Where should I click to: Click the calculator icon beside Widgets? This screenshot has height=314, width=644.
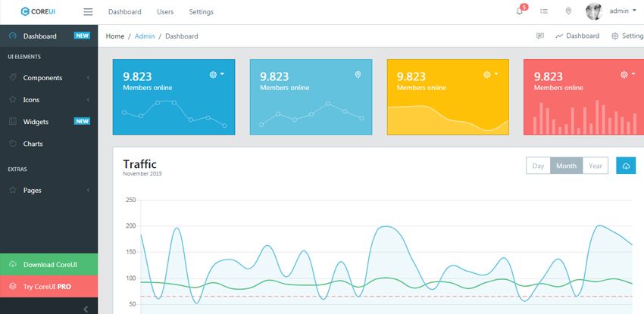(x=13, y=121)
